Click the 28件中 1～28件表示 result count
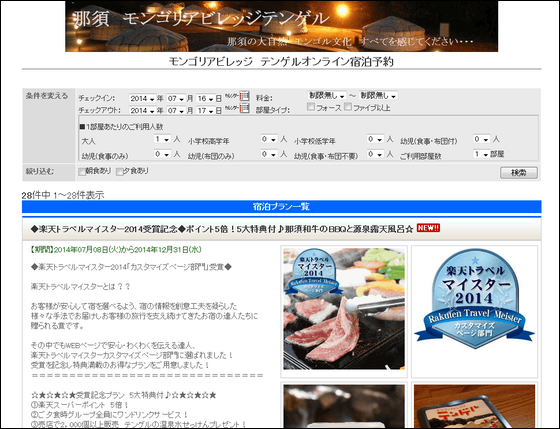Image resolution: width=560 pixels, height=429 pixels. (x=63, y=195)
